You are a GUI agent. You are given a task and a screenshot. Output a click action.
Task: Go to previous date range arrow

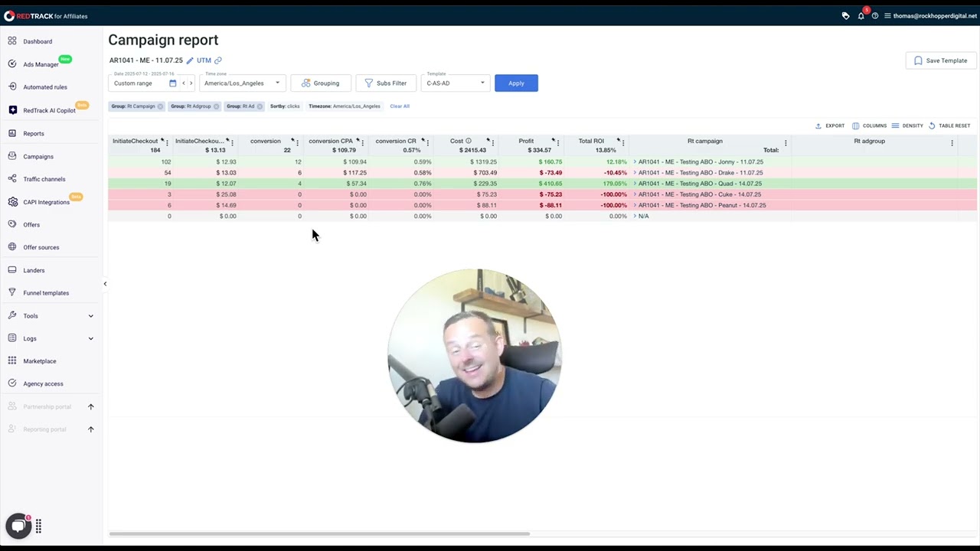click(x=183, y=83)
